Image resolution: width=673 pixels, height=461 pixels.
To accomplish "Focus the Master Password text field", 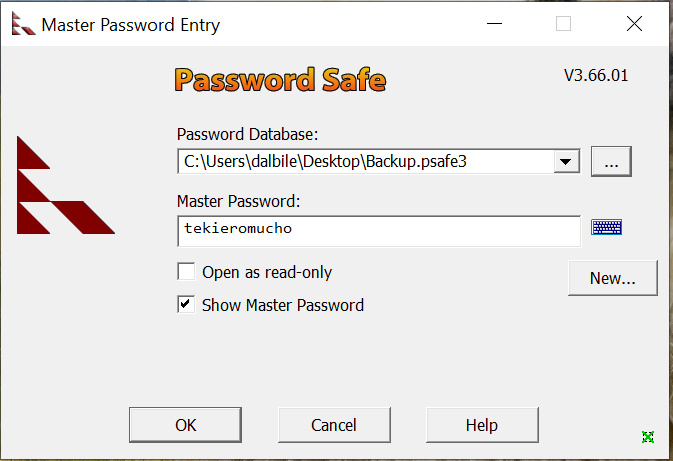I will click(x=379, y=231).
